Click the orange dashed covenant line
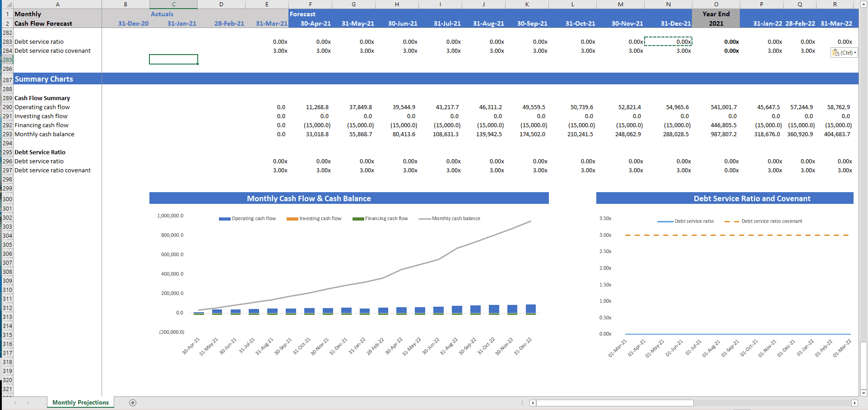This screenshot has width=868, height=410. pos(737,235)
